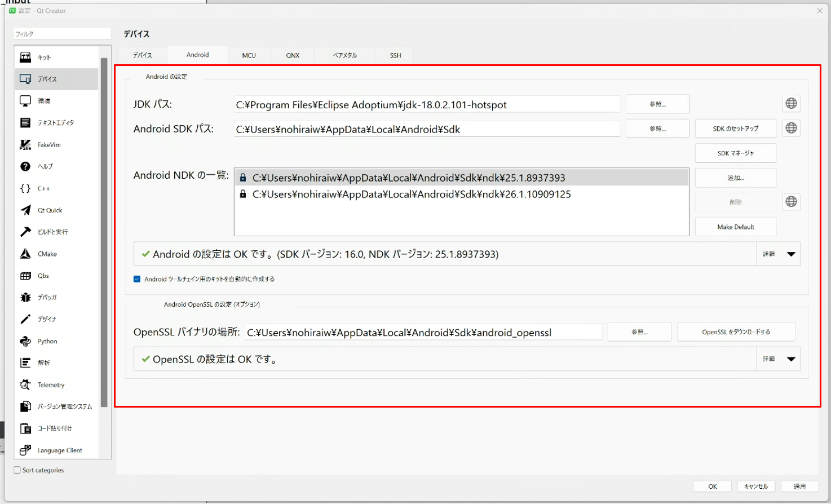The image size is (831, 504).
Task: Switch to the SSH tab
Action: (x=395, y=55)
